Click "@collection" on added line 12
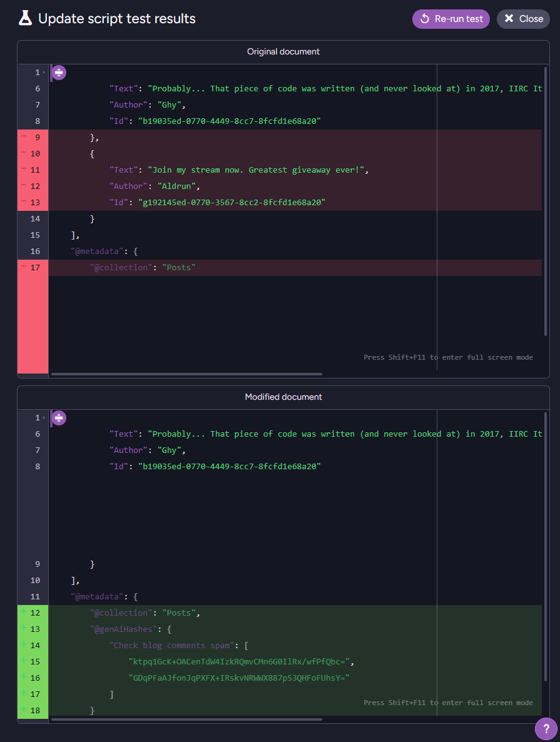This screenshot has width=560, height=742. [x=121, y=613]
